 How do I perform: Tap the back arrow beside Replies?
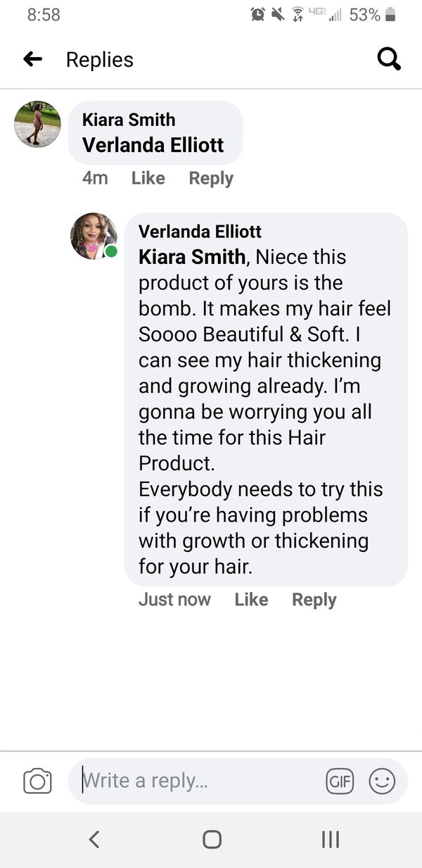[x=32, y=60]
